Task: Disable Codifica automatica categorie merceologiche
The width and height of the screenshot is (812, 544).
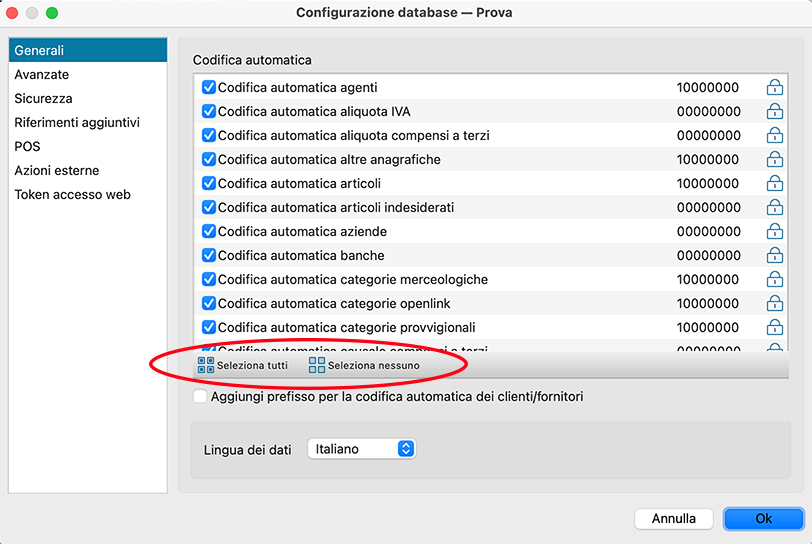Action: coord(209,280)
